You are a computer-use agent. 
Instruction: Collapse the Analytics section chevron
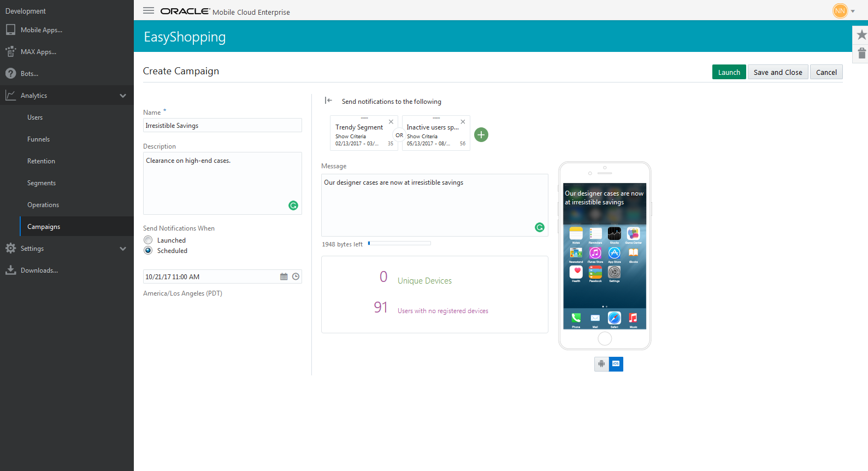pos(123,96)
